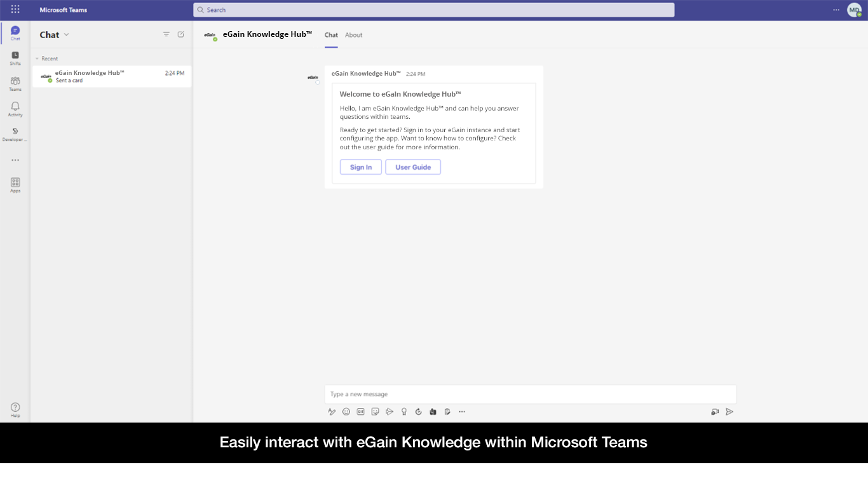The image size is (868, 488).
Task: Send the message with arrow icon
Action: point(729,412)
